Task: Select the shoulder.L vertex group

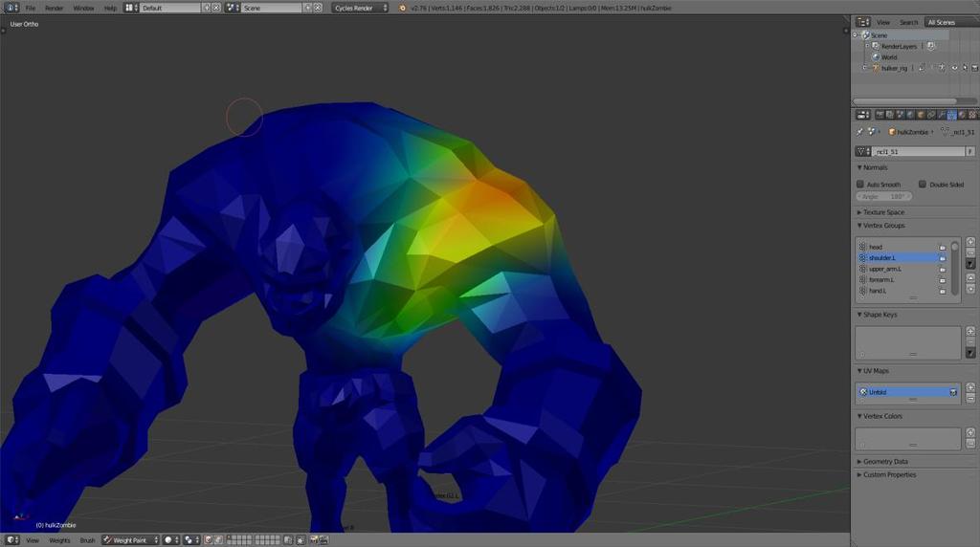Action: coord(903,258)
